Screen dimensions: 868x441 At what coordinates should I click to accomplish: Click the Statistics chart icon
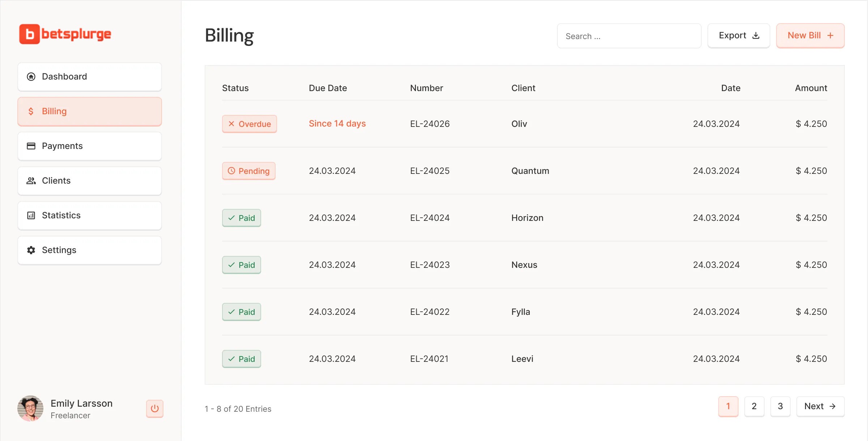click(31, 215)
